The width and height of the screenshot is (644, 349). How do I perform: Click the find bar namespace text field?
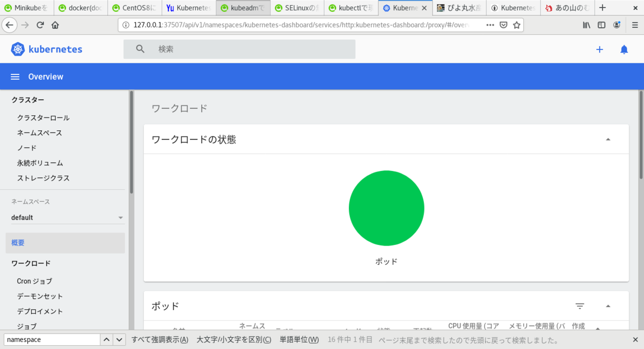[x=52, y=339]
